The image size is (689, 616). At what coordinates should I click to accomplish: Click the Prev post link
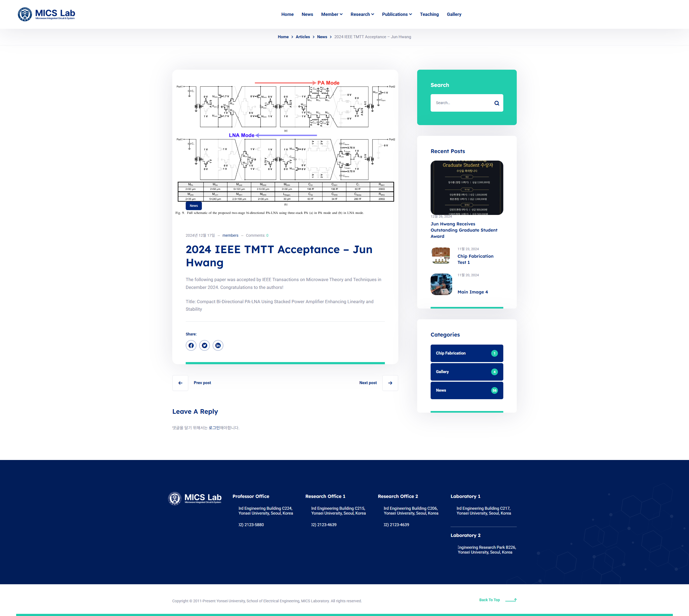pos(202,383)
